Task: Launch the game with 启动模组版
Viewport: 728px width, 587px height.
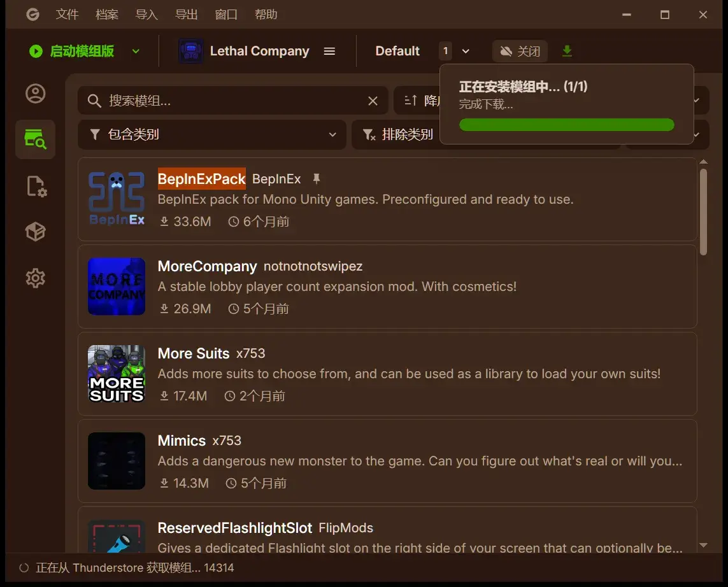Action: click(72, 51)
